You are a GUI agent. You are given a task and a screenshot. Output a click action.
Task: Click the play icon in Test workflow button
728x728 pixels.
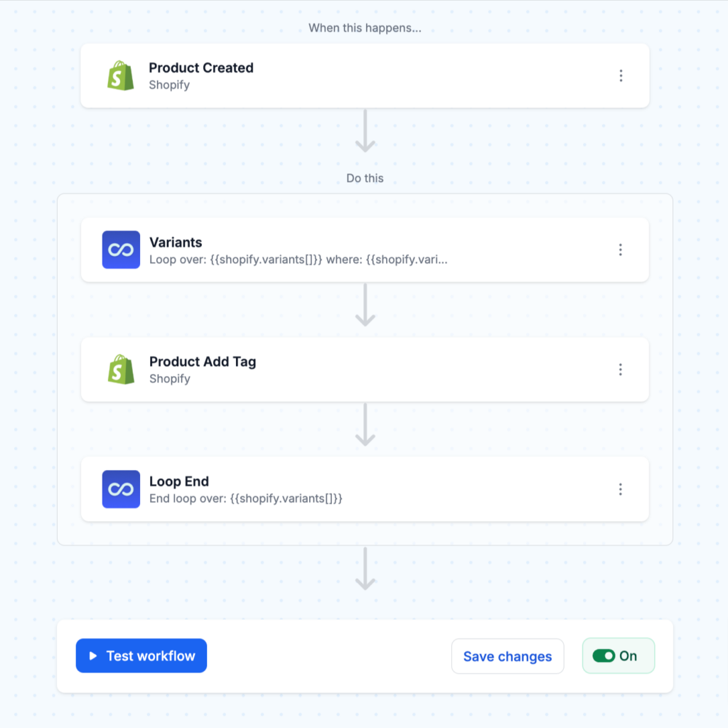click(x=92, y=655)
